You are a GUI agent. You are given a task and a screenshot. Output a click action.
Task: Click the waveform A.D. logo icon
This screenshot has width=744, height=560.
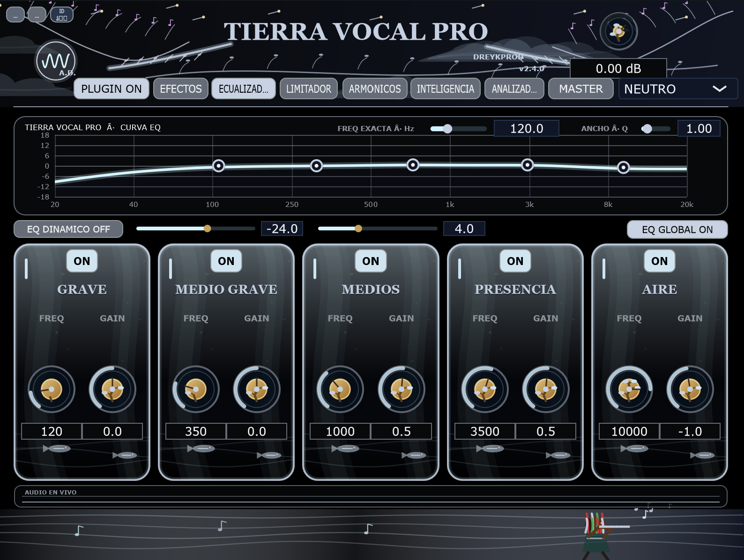pyautogui.click(x=56, y=61)
